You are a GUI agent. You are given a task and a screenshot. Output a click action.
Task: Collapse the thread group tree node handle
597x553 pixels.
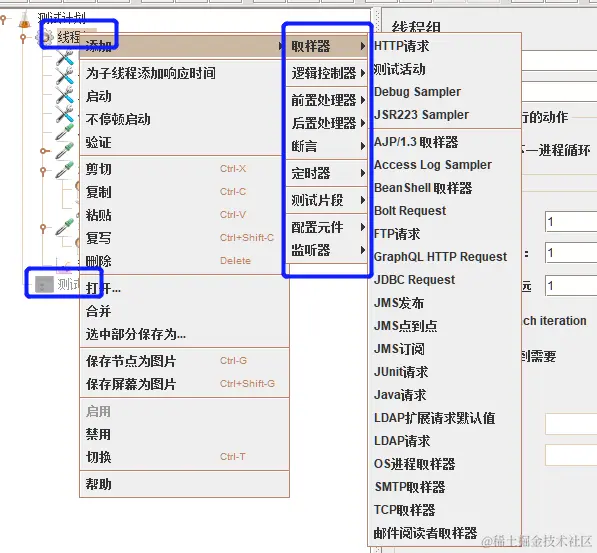[x=23, y=38]
